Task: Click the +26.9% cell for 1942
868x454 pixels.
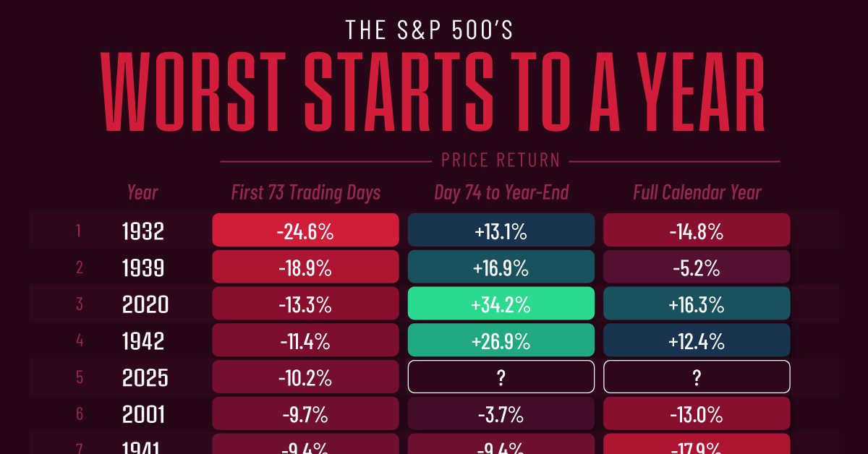Action: pyautogui.click(x=501, y=340)
